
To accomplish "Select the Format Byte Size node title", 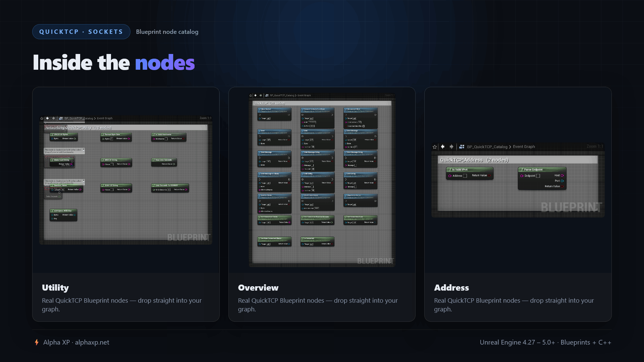I will click(x=112, y=134).
